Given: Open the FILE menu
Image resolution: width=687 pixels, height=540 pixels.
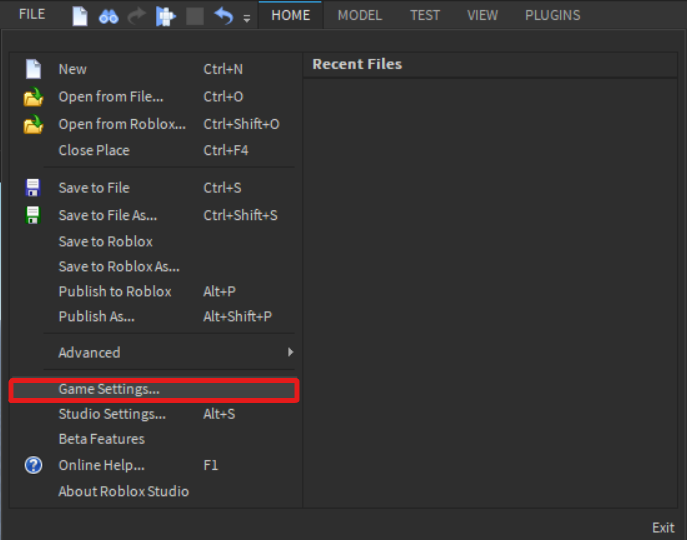Looking at the screenshot, I should 32,14.
